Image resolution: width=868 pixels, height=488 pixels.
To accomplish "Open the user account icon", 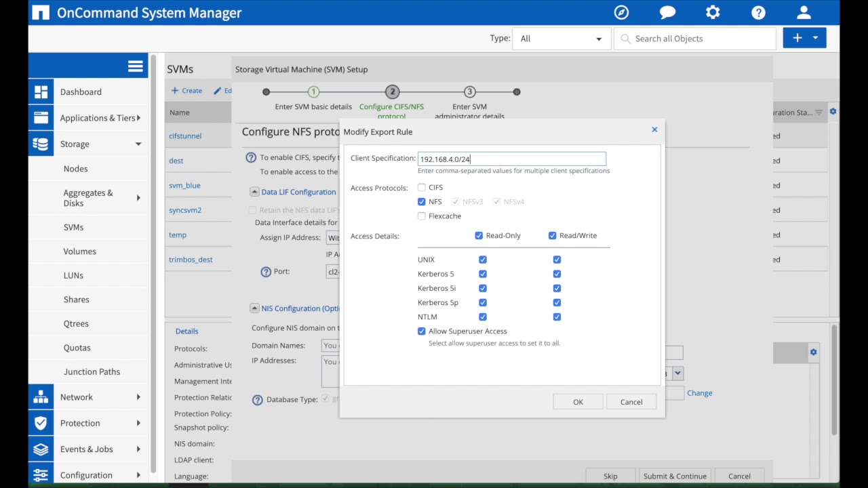I will [x=804, y=12].
